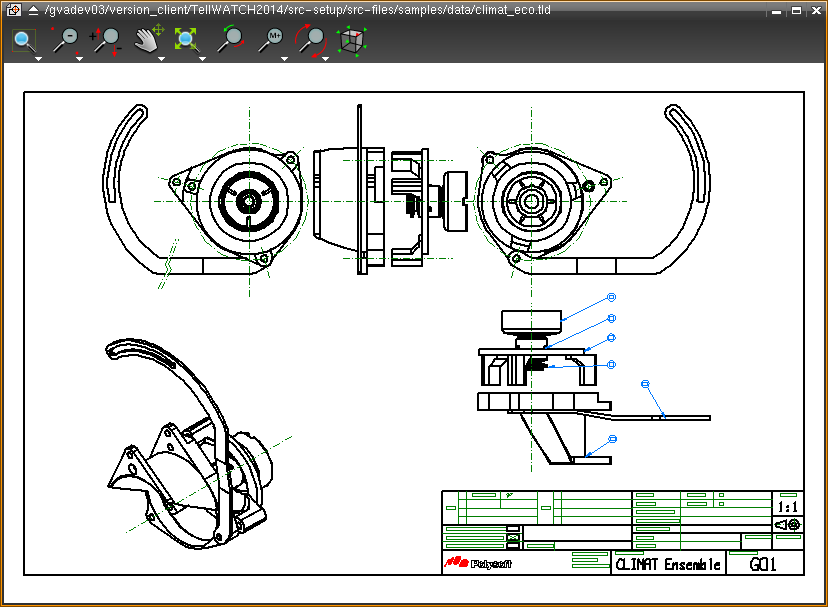Click the M+ memorize zoom tool

click(x=271, y=40)
